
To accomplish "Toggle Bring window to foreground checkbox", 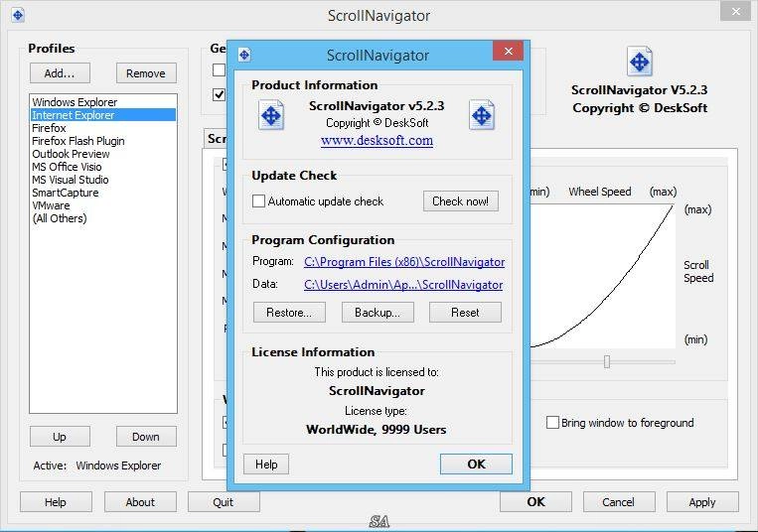I will [552, 423].
